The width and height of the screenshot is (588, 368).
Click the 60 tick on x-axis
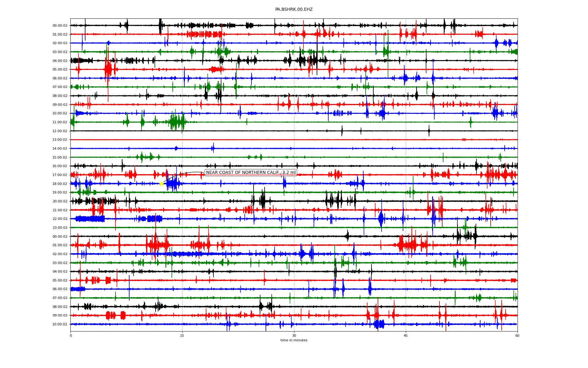(517, 335)
